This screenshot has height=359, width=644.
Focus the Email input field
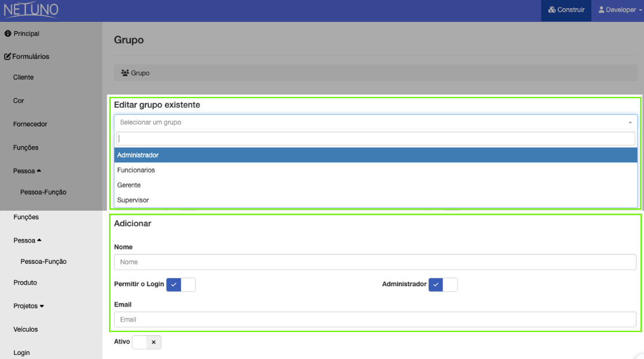pos(375,320)
